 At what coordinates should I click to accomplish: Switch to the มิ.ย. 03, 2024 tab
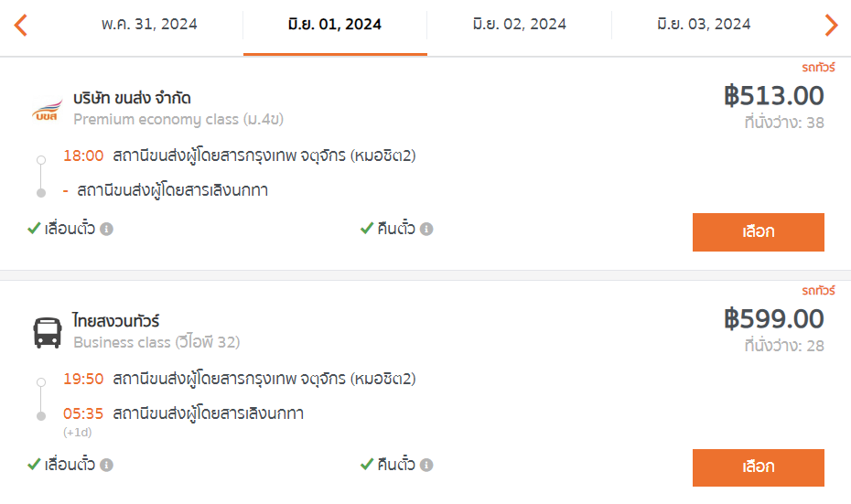704,25
